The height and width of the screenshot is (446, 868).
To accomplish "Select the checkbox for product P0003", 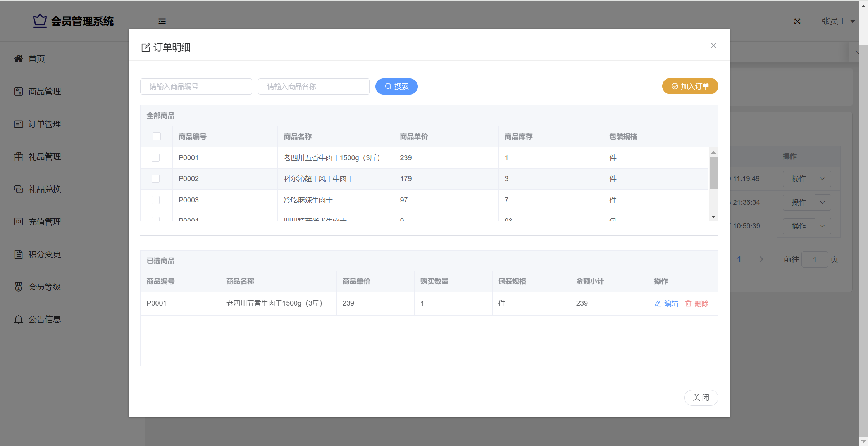I will coord(155,200).
